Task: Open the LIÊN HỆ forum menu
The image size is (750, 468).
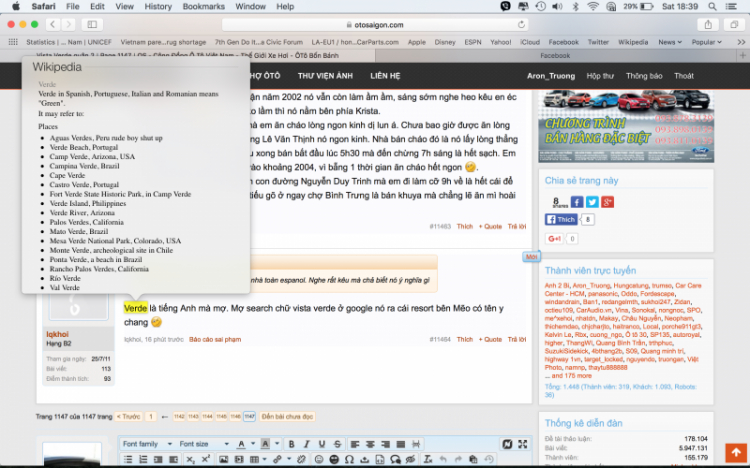Action: (385, 76)
